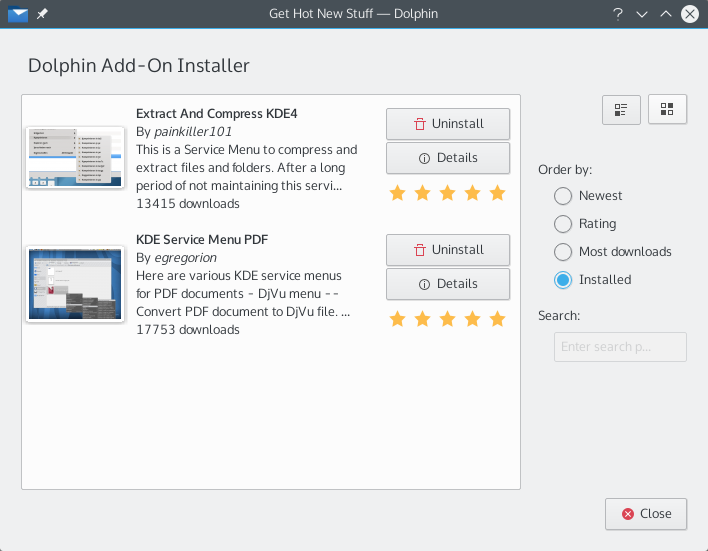
Task: Open KDE Service Menu PDF thumbnail preview
Action: pos(75,284)
